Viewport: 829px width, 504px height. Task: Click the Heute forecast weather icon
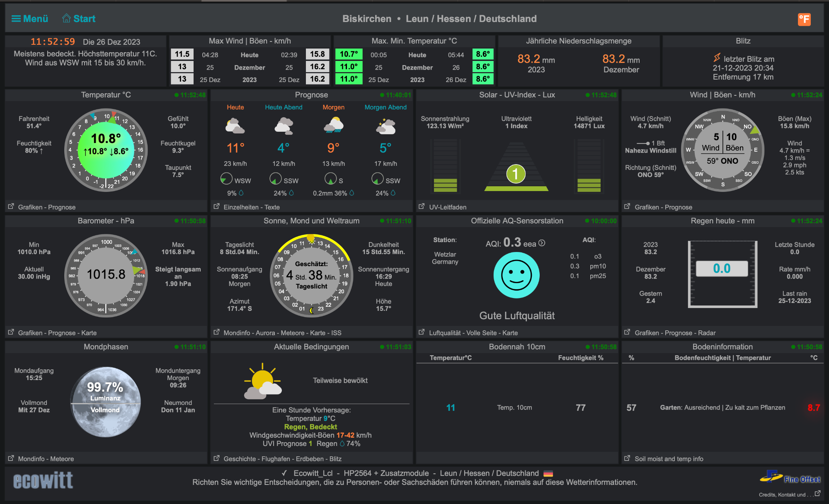tap(235, 126)
